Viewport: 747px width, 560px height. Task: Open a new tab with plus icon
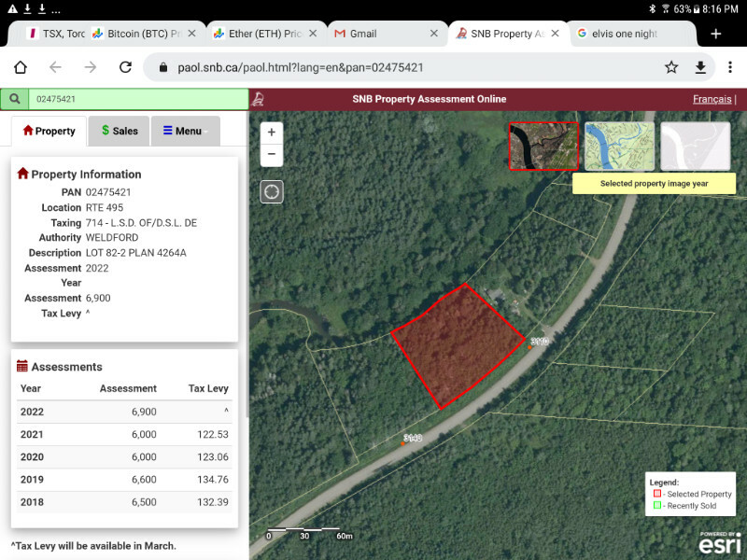[715, 34]
